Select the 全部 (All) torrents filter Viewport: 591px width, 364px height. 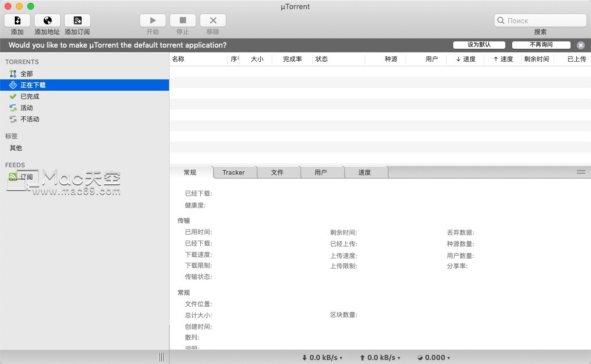coord(25,73)
